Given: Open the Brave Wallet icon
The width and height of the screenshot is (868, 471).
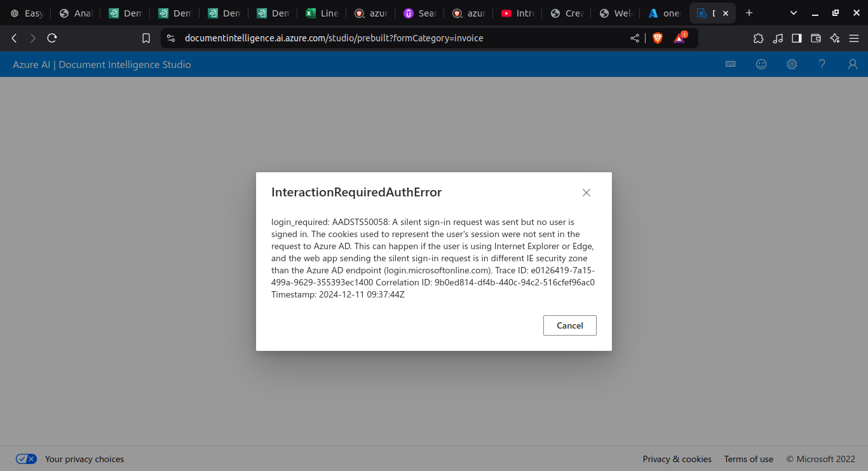Looking at the screenshot, I should 815,38.
